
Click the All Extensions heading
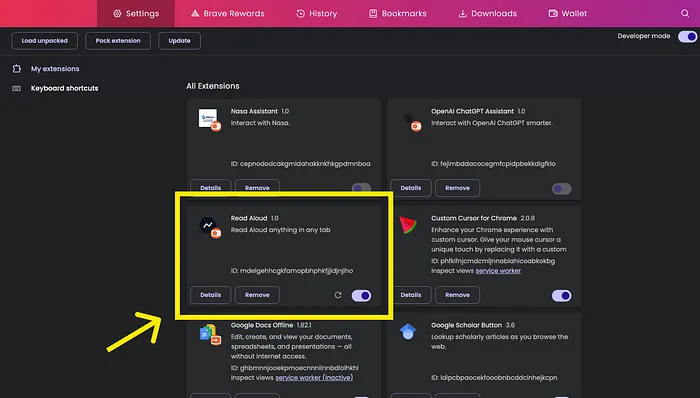pyautogui.click(x=213, y=86)
